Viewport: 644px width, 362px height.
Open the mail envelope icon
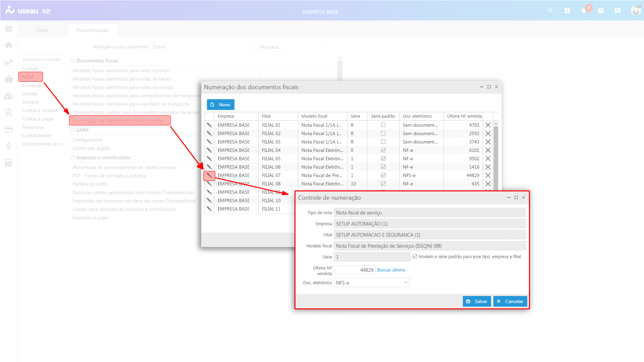coord(601,11)
